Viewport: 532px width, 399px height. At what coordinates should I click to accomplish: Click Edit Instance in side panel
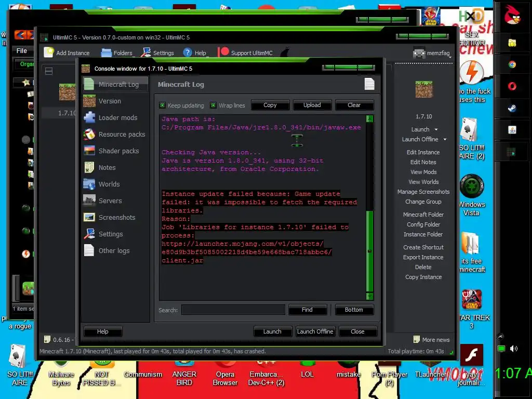(423, 152)
